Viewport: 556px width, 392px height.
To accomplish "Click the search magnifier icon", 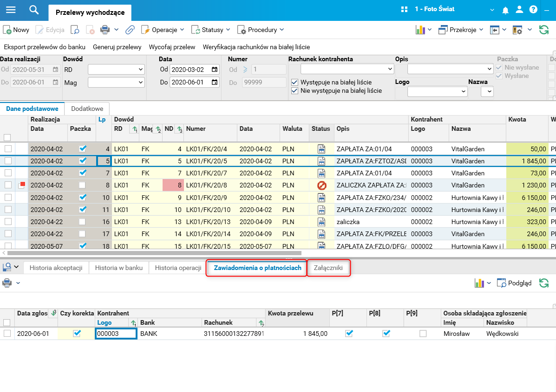I will point(33,10).
